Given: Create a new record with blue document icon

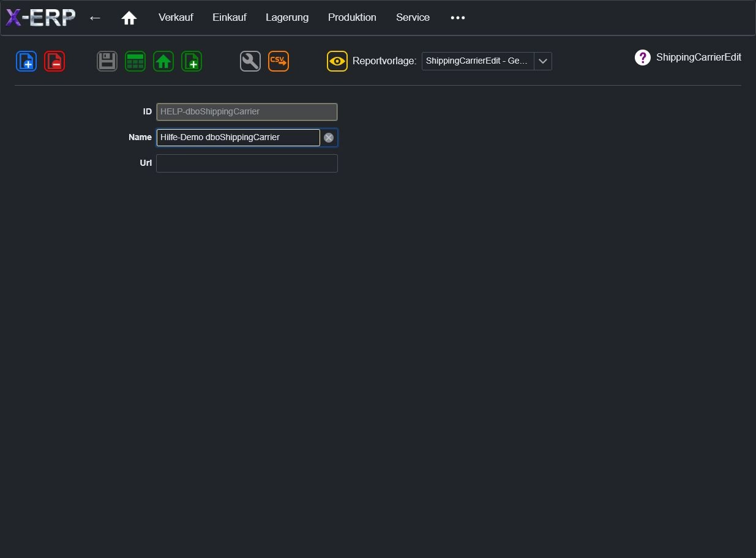Looking at the screenshot, I should point(26,61).
